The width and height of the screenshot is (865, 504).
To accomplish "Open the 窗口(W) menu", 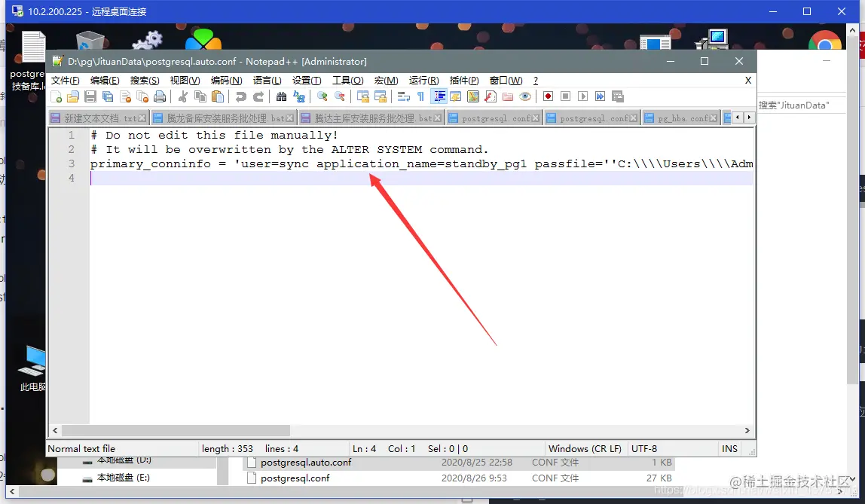I will [506, 81].
